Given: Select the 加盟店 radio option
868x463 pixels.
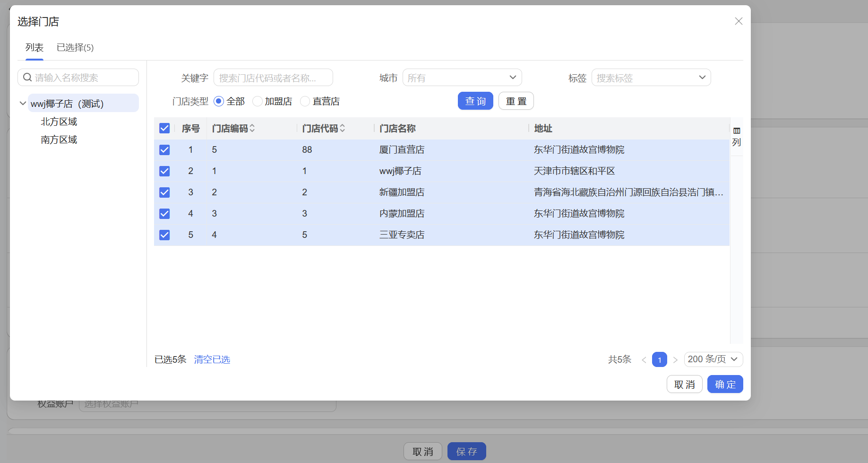Looking at the screenshot, I should click(x=258, y=101).
